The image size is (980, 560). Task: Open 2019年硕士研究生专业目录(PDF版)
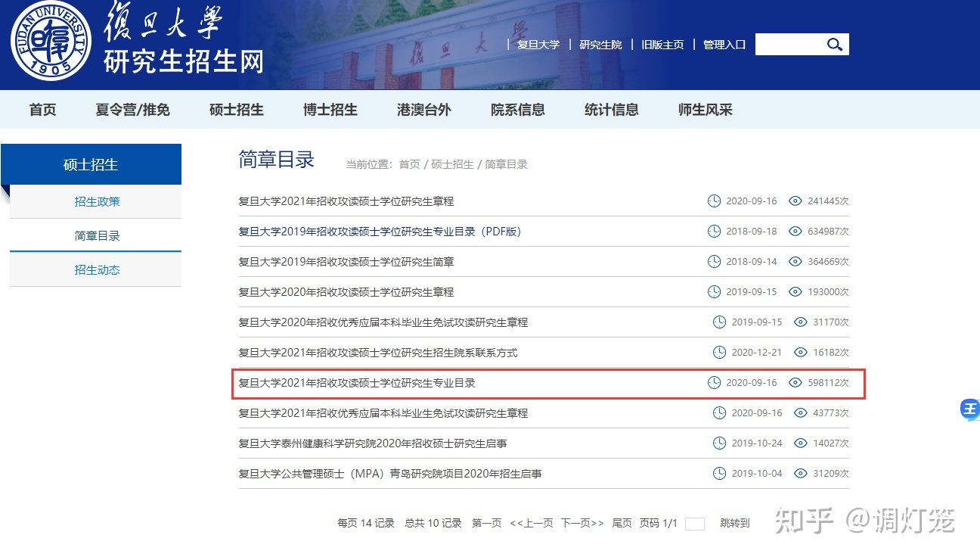click(x=380, y=232)
